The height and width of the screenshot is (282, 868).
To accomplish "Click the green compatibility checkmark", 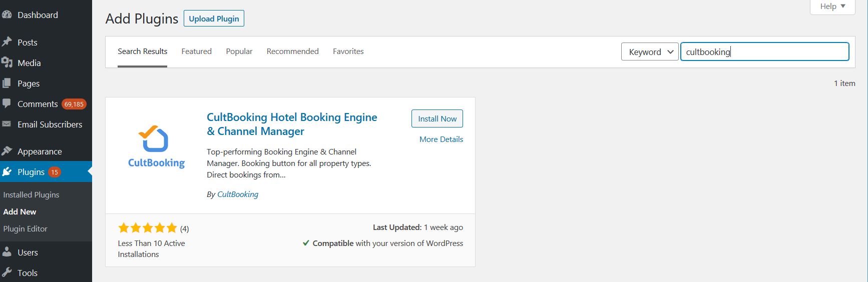I will point(306,243).
